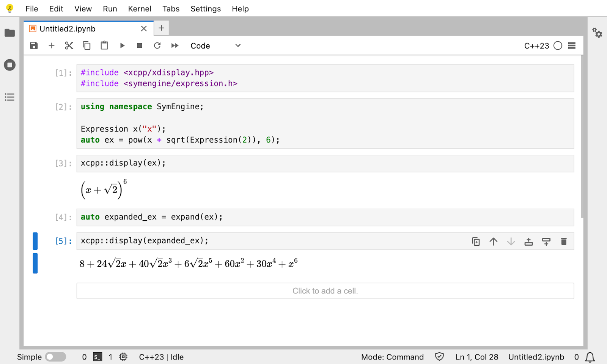Open the Help menu

[x=241, y=9]
